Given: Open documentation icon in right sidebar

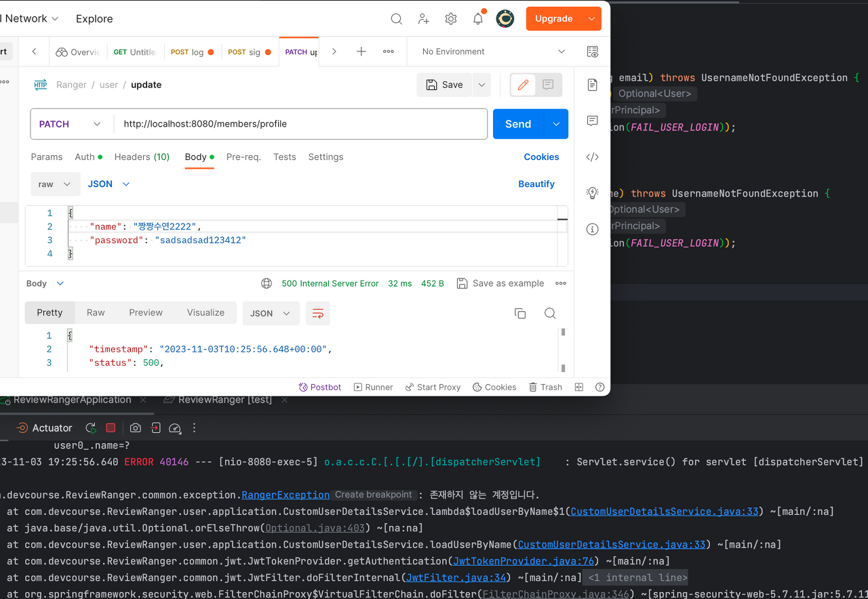Looking at the screenshot, I should point(593,85).
